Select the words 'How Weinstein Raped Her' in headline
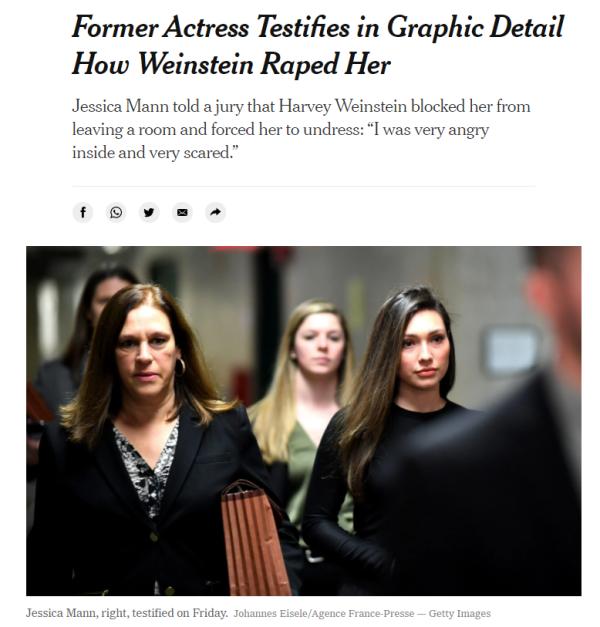The height and width of the screenshot is (627, 600). click(x=231, y=64)
